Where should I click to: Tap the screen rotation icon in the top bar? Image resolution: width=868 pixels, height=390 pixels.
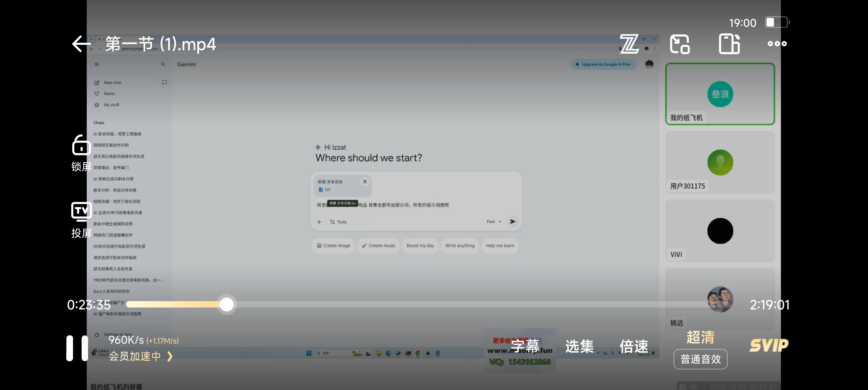[x=729, y=44]
